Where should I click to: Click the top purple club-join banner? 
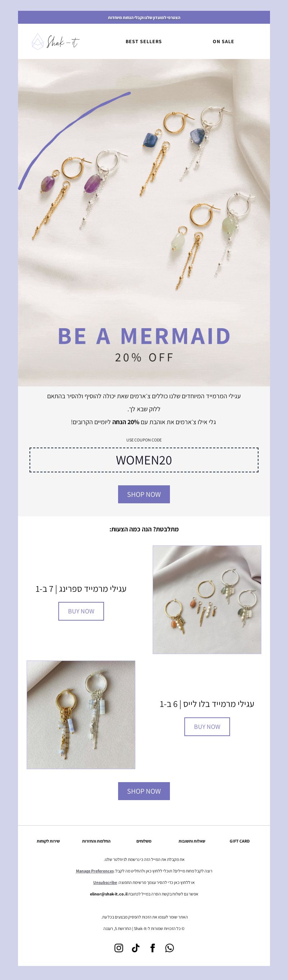click(144, 18)
